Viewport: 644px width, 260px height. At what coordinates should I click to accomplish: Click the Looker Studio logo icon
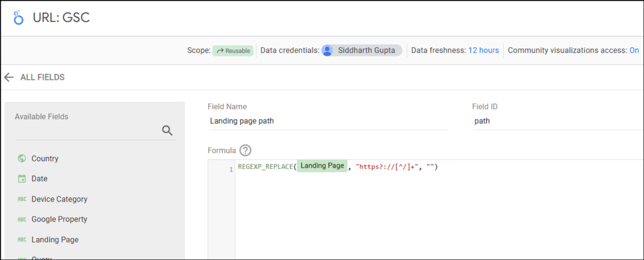tap(18, 18)
